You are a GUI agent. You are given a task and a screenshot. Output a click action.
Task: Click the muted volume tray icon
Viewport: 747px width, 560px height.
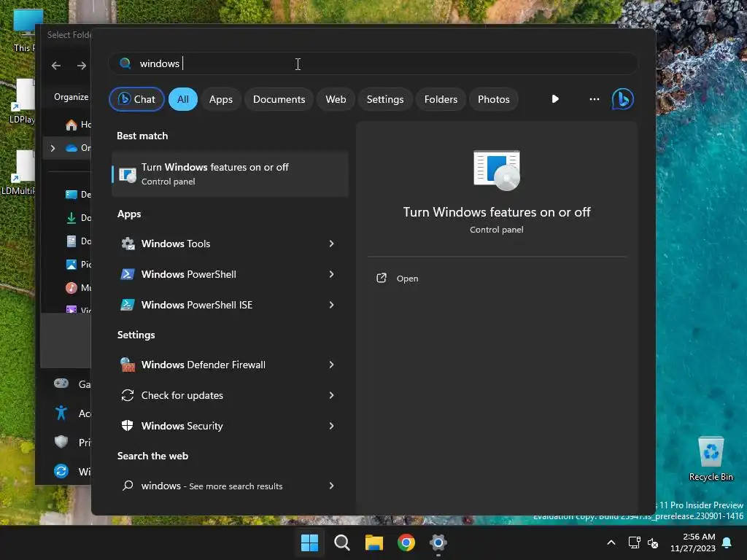pyautogui.click(x=653, y=542)
